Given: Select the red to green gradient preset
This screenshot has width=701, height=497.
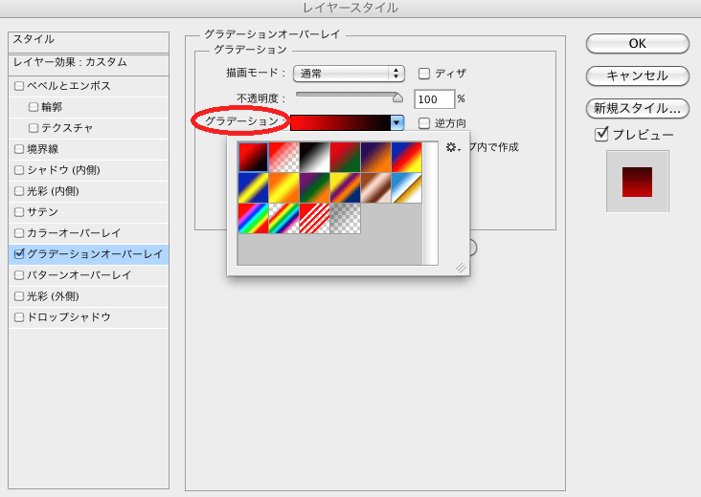Looking at the screenshot, I should click(x=345, y=157).
